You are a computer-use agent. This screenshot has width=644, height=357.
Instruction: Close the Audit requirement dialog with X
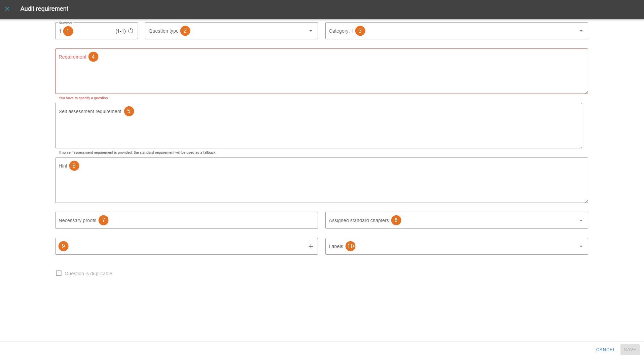coord(7,9)
